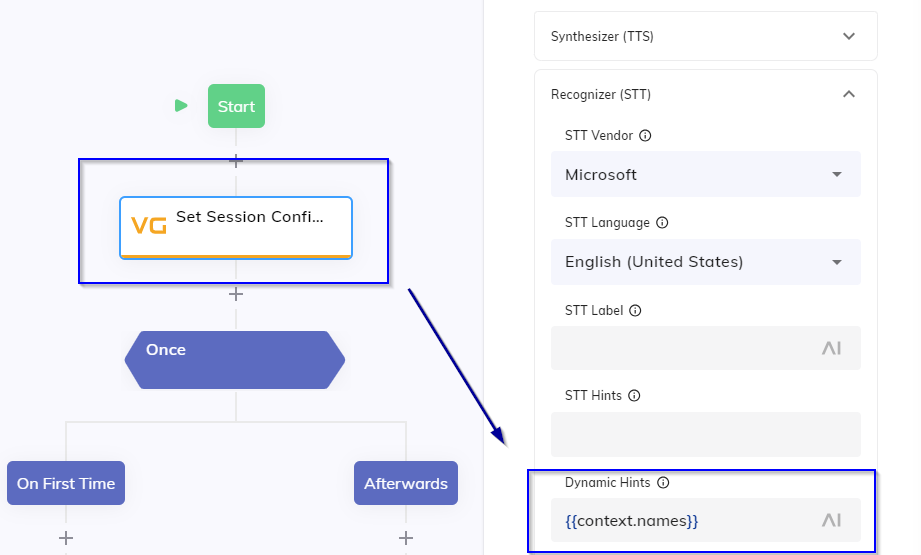This screenshot has height=555, width=921.
Task: Select the Start node
Action: (x=236, y=106)
